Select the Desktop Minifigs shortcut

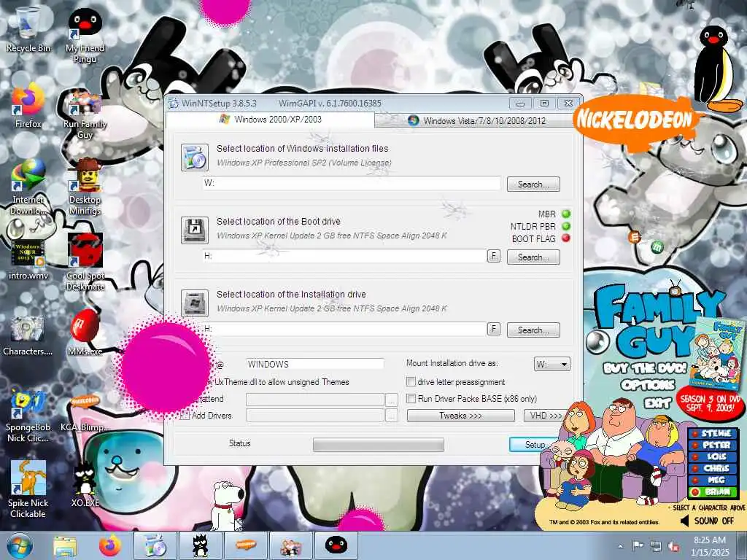click(85, 187)
